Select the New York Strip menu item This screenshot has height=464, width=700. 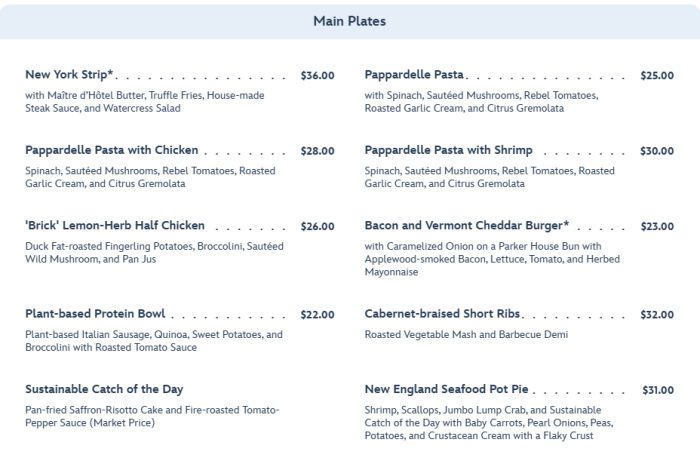pos(69,75)
